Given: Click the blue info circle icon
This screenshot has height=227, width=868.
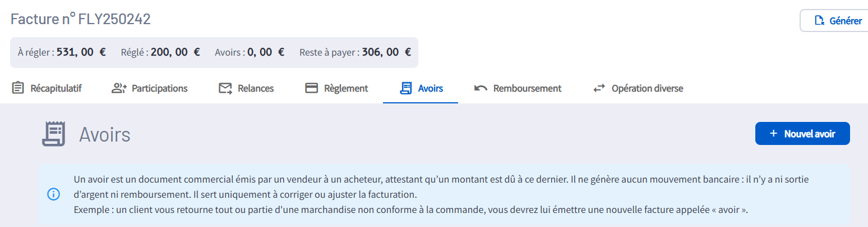Looking at the screenshot, I should tap(53, 194).
